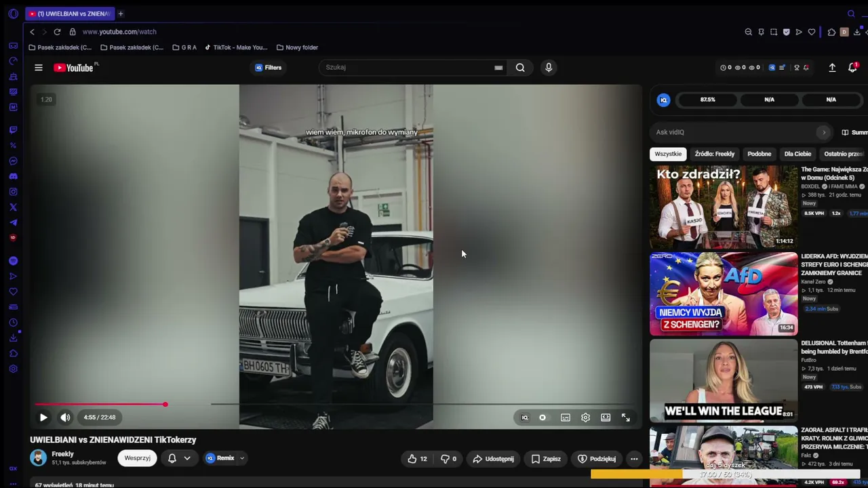Click the zoom out magnifier in address bar
Screen dimensions: 868x488
coord(749,32)
